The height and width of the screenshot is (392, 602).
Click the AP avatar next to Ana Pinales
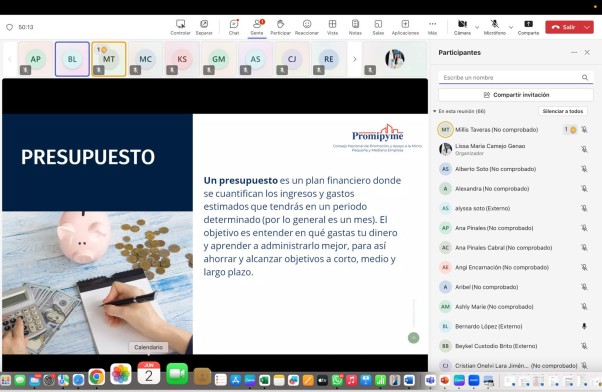445,228
